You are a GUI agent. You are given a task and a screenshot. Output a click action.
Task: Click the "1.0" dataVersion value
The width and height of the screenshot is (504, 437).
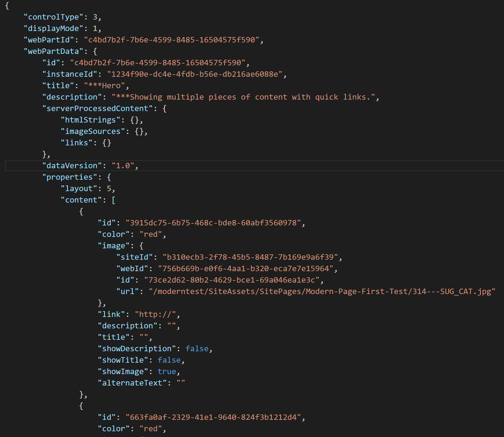(123, 166)
